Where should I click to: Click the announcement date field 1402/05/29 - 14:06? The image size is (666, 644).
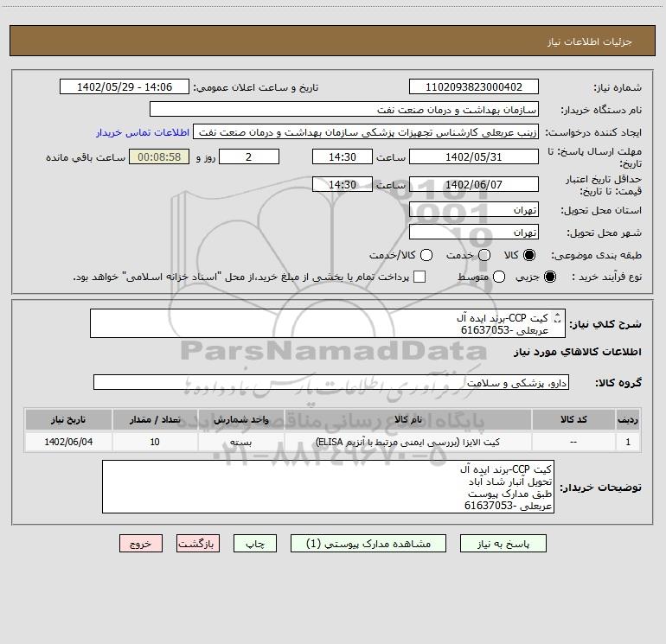pyautogui.click(x=125, y=86)
